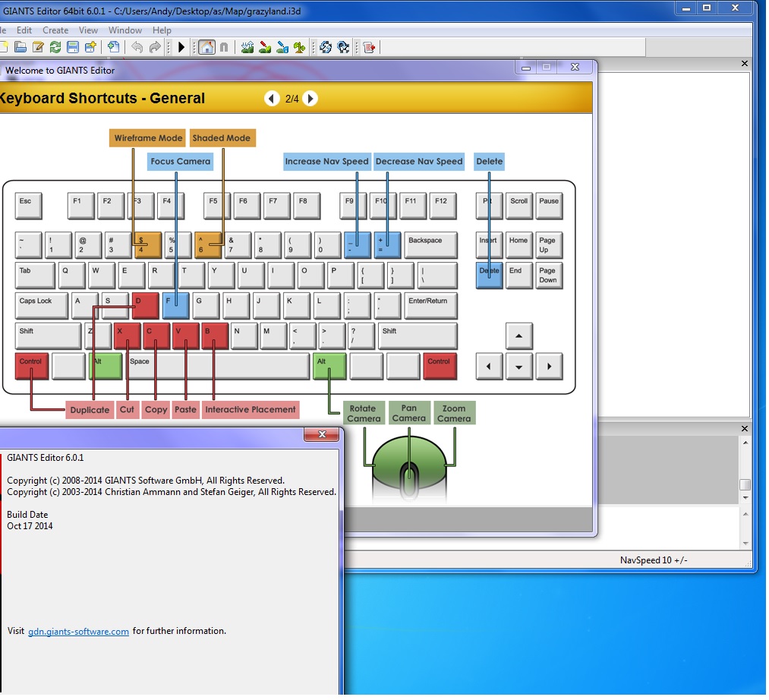The width and height of the screenshot is (769, 700).
Task: Click scroll down arrow in bottom white panel
Action: (x=745, y=544)
